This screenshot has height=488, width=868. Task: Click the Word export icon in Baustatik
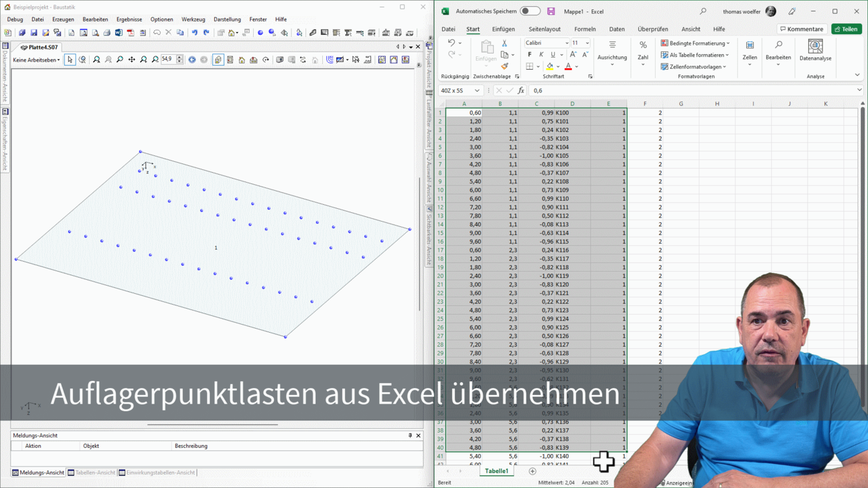[119, 33]
